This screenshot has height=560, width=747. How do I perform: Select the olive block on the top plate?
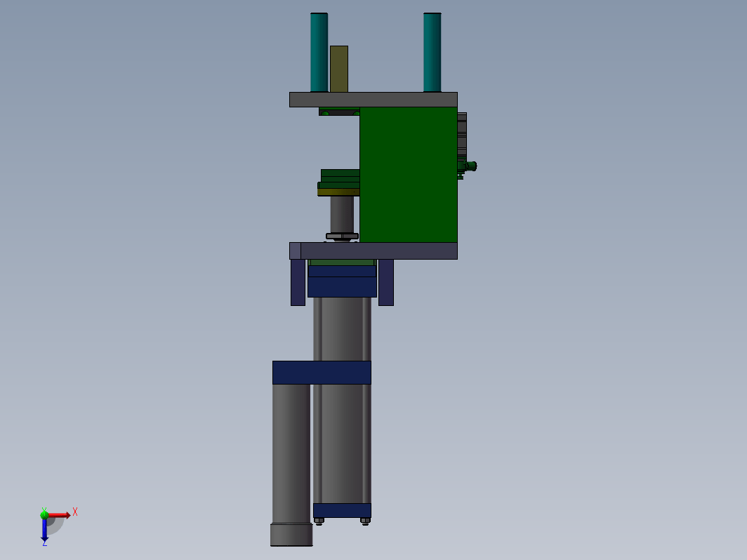pyautogui.click(x=338, y=69)
